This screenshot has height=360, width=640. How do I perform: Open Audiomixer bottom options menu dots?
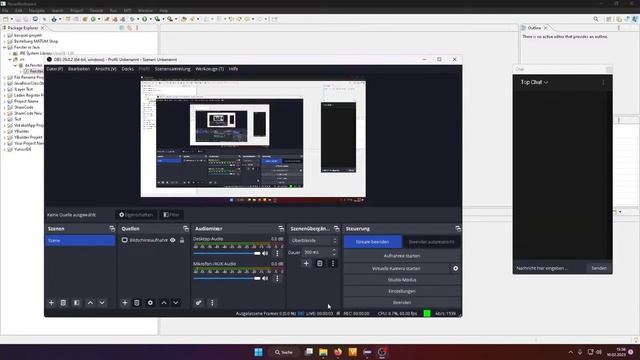[212, 303]
